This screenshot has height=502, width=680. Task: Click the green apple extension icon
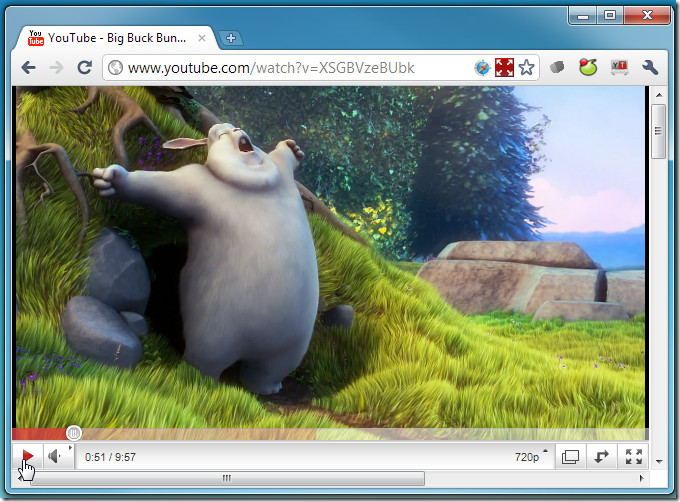point(588,67)
